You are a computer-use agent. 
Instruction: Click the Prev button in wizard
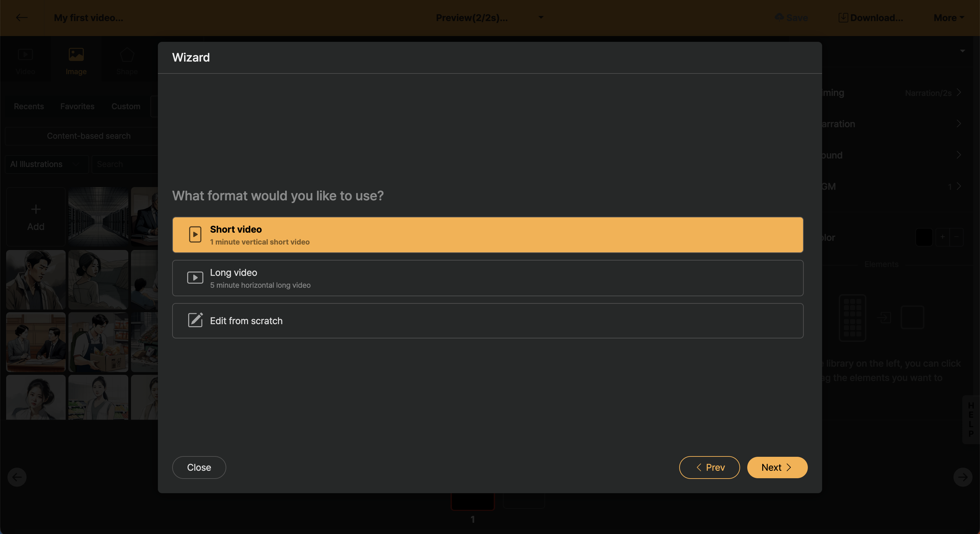pos(709,467)
